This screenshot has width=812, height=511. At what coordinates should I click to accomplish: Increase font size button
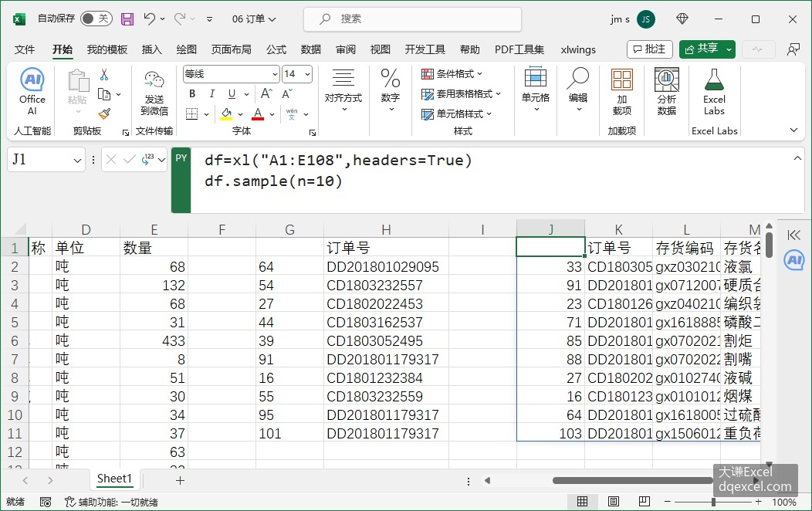(266, 93)
